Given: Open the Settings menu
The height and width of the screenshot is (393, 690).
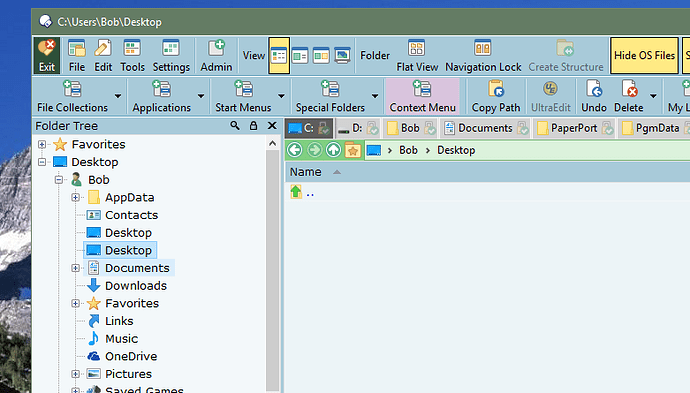Looking at the screenshot, I should pyautogui.click(x=171, y=55).
